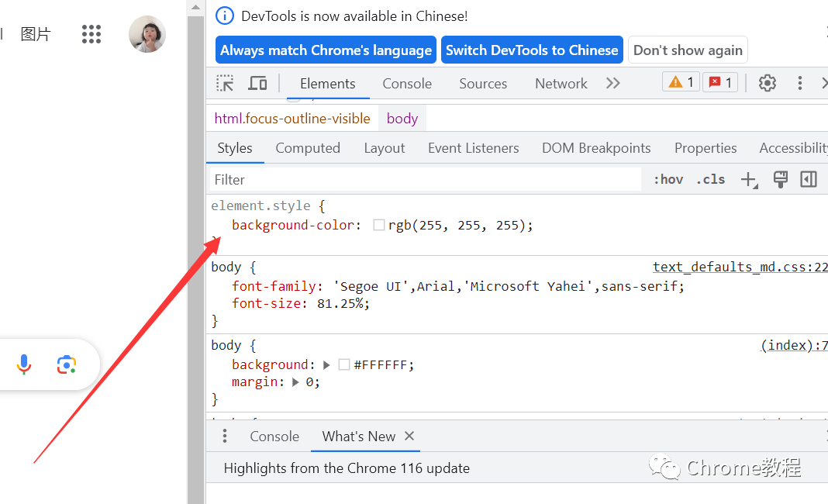The image size is (828, 504).
Task: Close the What's New drawer tab
Action: point(409,436)
